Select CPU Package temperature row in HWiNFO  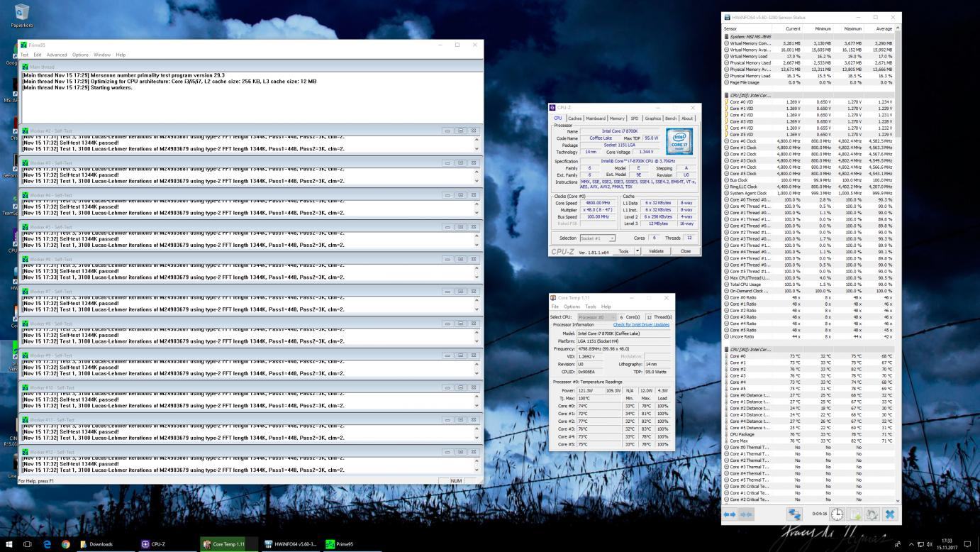(808, 434)
